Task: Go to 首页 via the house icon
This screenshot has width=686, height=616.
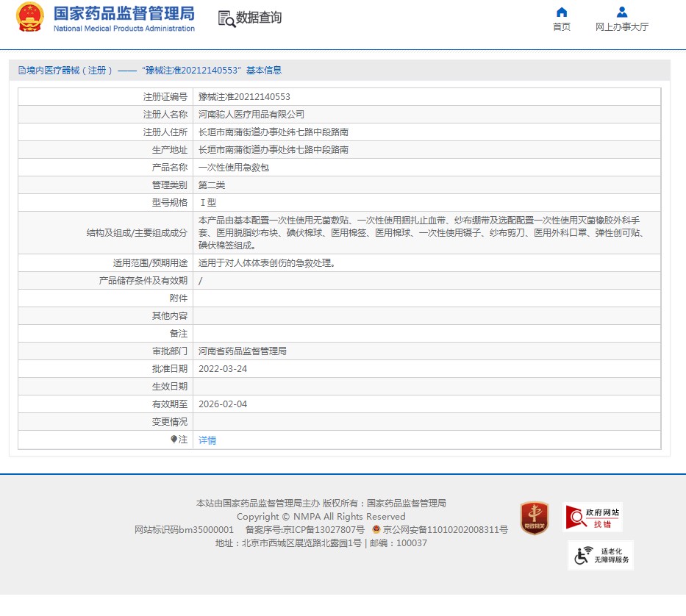Action: click(x=561, y=12)
